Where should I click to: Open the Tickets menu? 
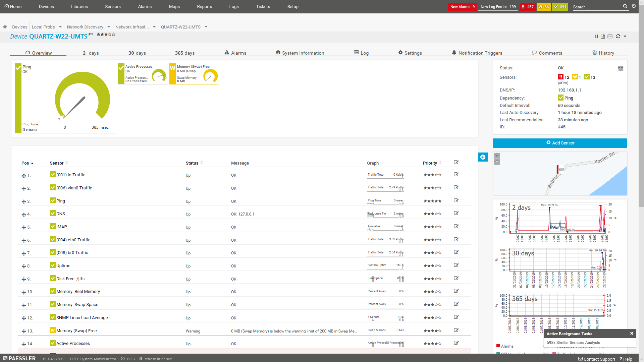[x=263, y=6]
